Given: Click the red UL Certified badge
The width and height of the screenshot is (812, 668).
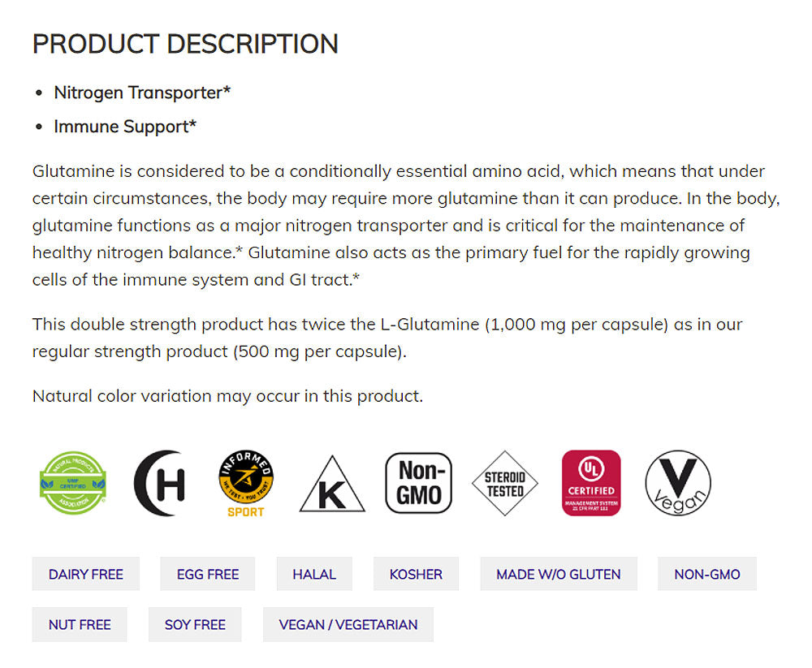Looking at the screenshot, I should point(591,484).
